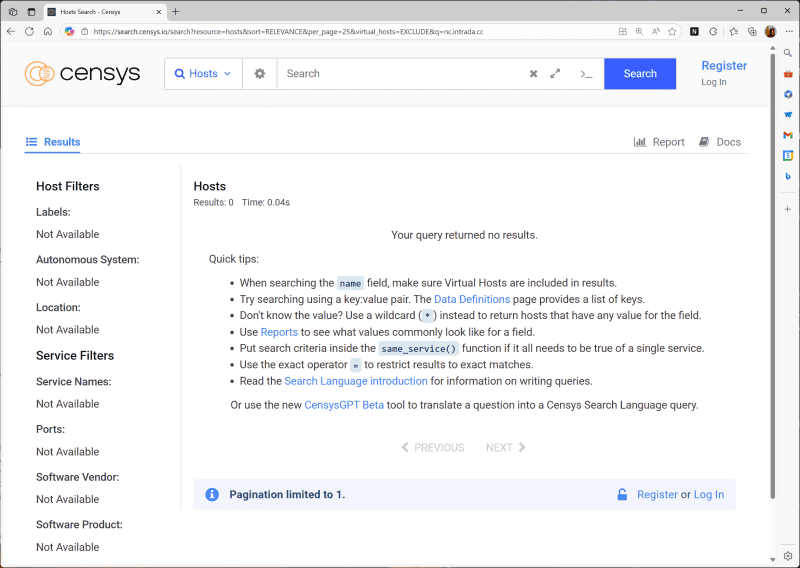Click Log In in the page header
This screenshot has height=568, width=800.
tap(713, 82)
